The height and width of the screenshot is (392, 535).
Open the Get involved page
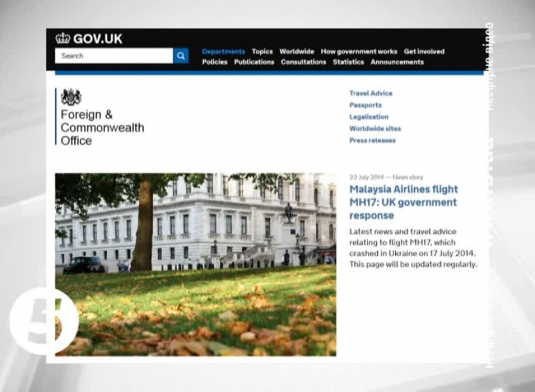point(424,52)
